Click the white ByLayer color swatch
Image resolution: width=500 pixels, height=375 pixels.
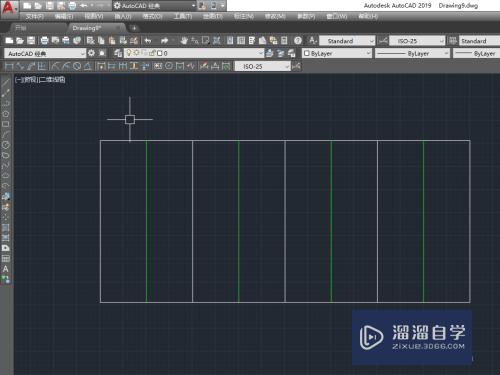coord(307,53)
